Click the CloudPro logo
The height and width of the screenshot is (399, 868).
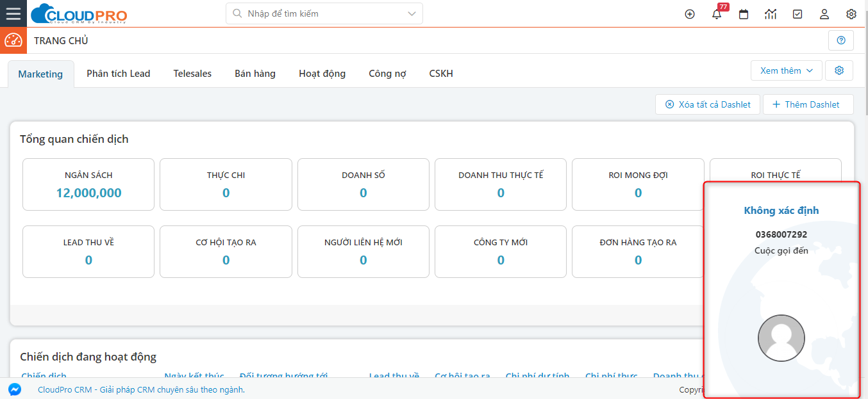point(79,13)
